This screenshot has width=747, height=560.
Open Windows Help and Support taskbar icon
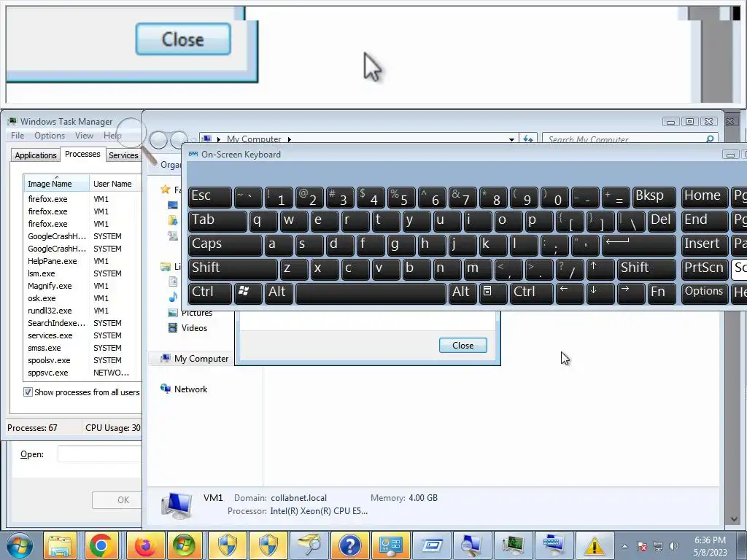coord(350,545)
